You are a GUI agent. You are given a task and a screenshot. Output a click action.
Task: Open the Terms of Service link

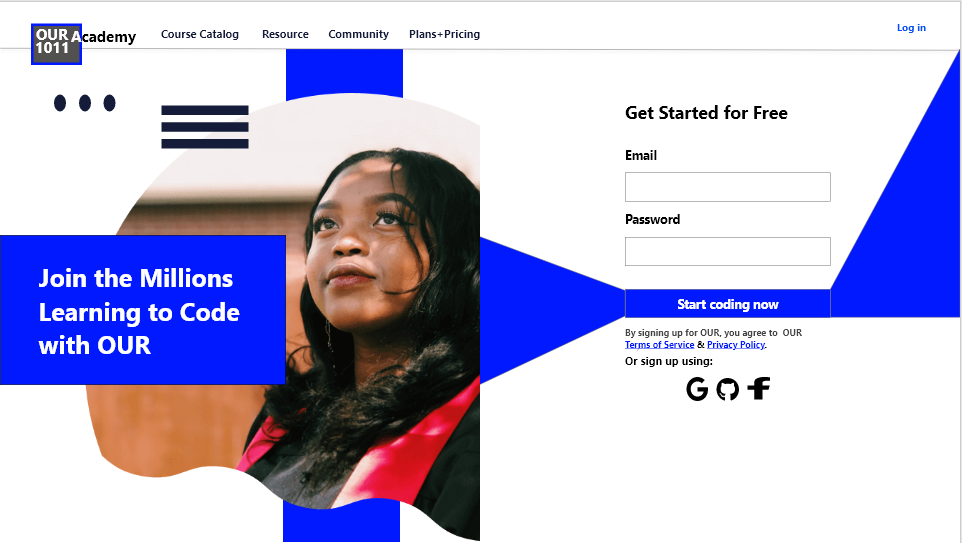point(660,345)
